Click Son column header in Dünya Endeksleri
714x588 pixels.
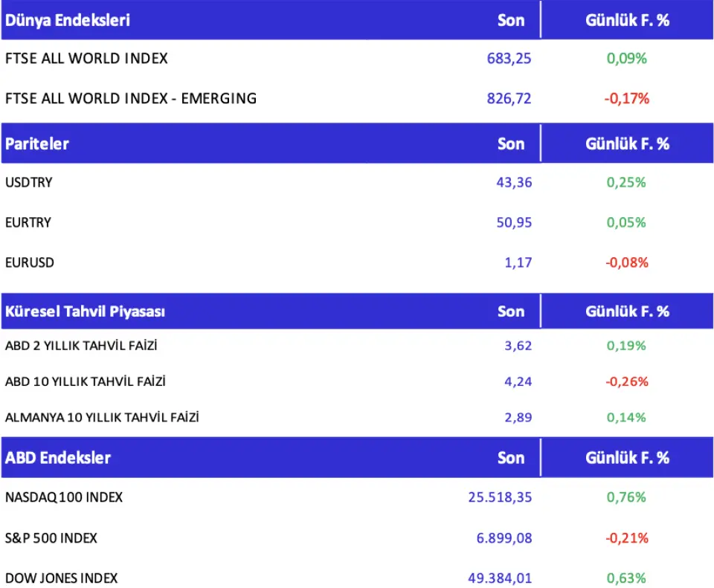pyautogui.click(x=511, y=20)
